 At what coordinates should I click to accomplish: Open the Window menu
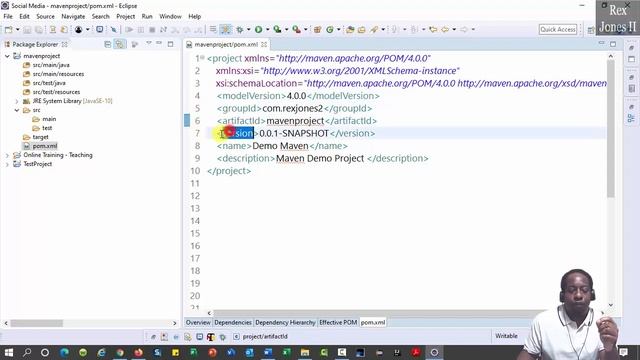[170, 16]
